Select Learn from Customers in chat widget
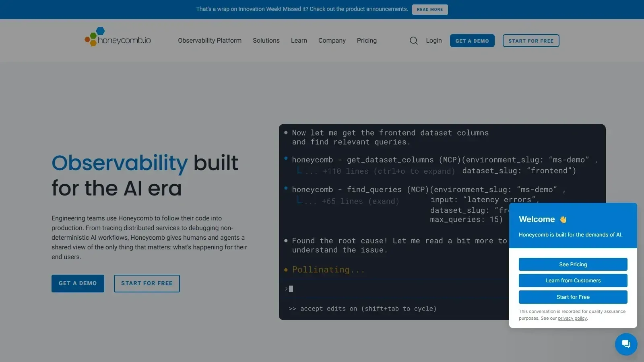 coord(573,281)
